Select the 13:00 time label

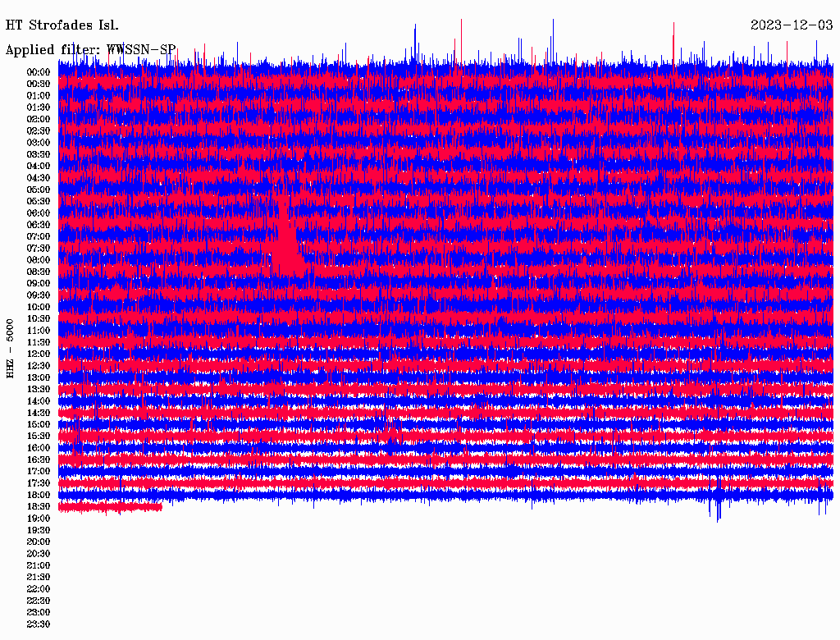point(39,378)
